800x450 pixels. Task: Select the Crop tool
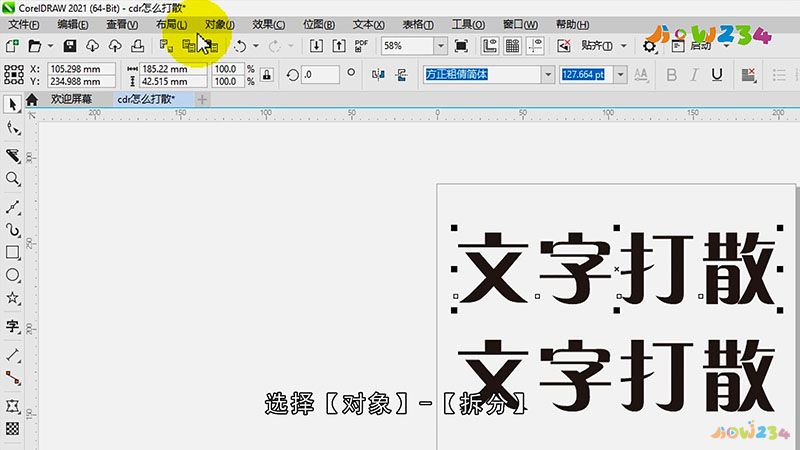click(x=13, y=155)
